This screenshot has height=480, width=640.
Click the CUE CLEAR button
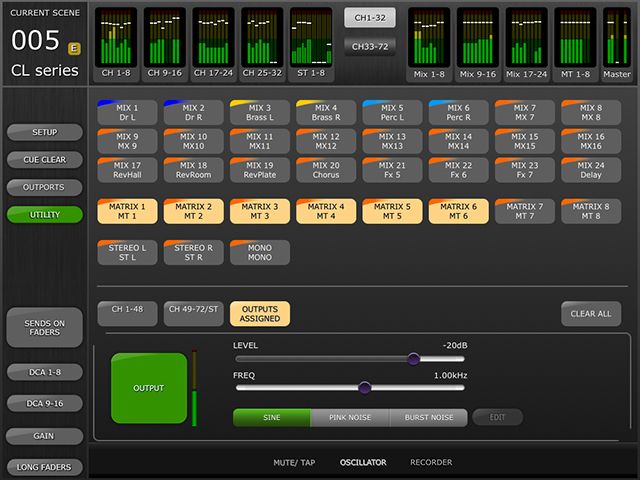tap(44, 160)
